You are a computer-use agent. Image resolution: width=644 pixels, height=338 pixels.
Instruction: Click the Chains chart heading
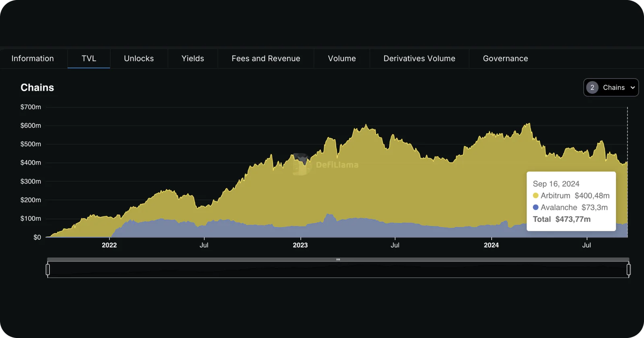(x=37, y=87)
